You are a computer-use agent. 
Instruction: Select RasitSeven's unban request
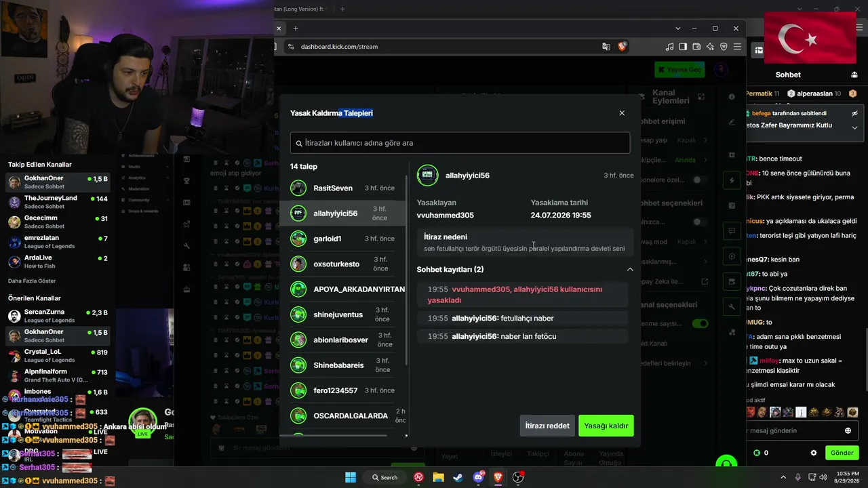click(x=347, y=188)
